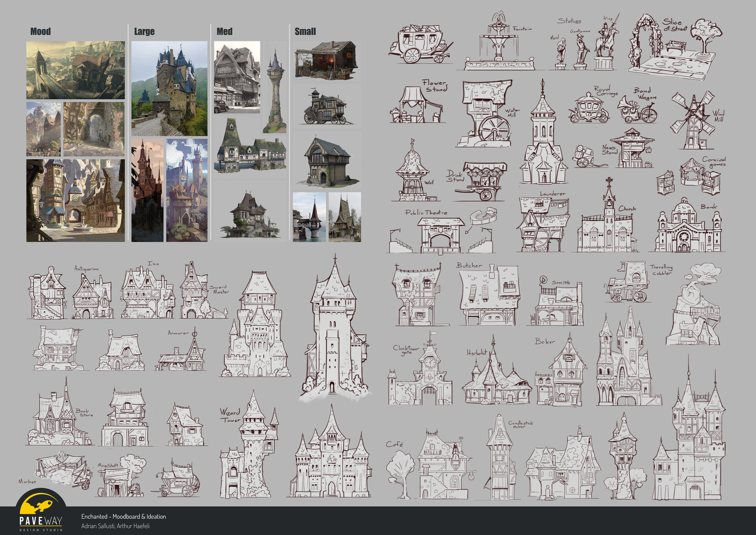The width and height of the screenshot is (756, 535).
Task: Open the Rapunzel tower reference image
Action: coord(275,89)
